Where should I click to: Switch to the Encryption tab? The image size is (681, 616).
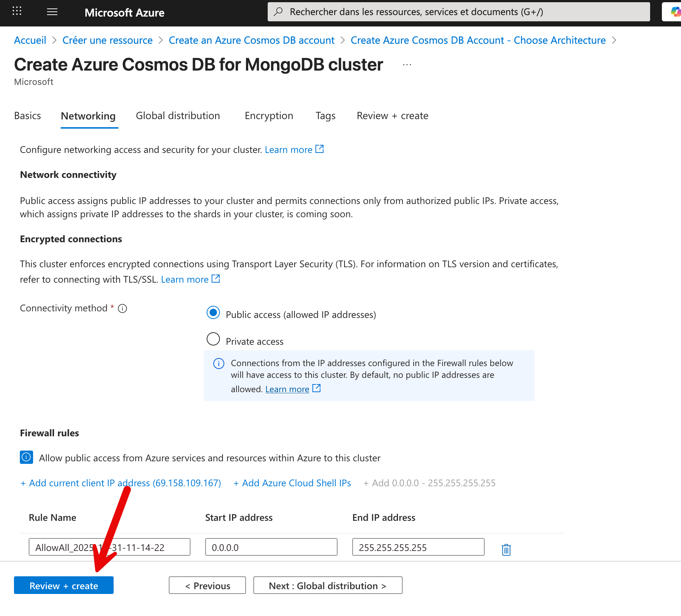pyautogui.click(x=269, y=116)
